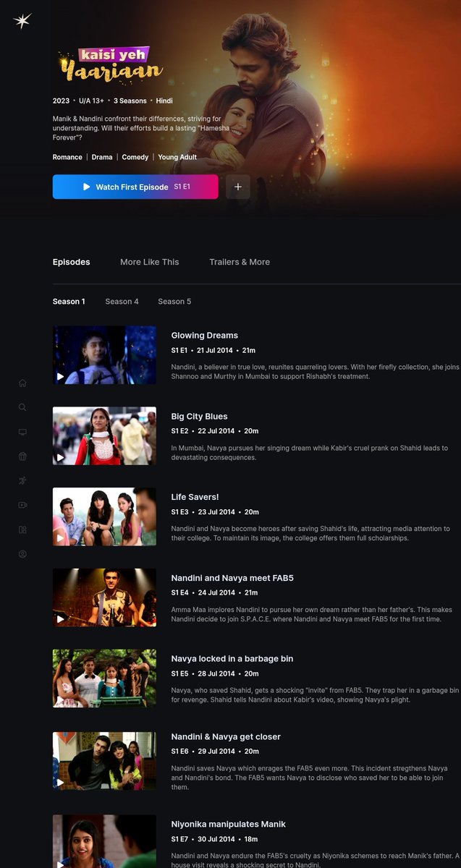Switch to More Like This tab
This screenshot has width=461, height=868.
pos(150,262)
